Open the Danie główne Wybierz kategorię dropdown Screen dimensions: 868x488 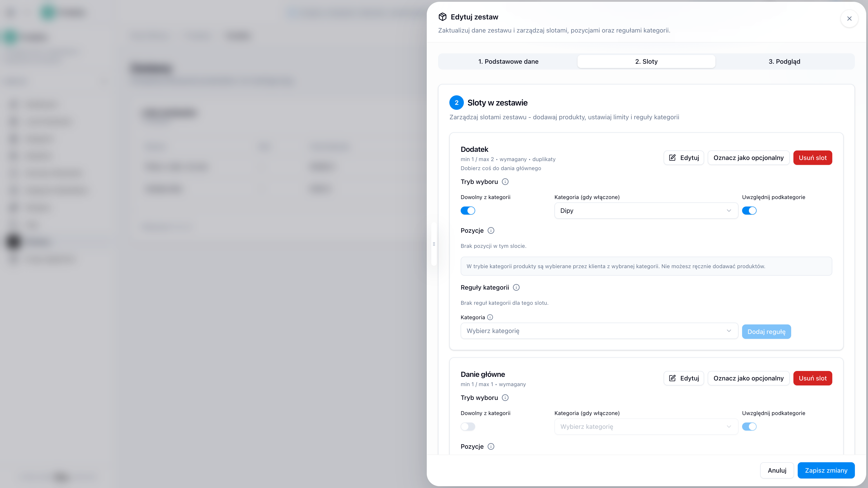coord(646,427)
